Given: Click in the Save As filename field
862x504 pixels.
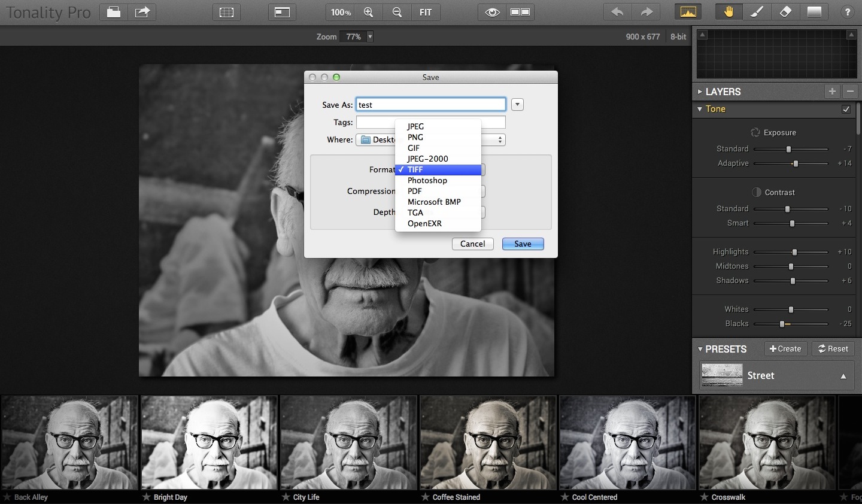Looking at the screenshot, I should (x=431, y=105).
